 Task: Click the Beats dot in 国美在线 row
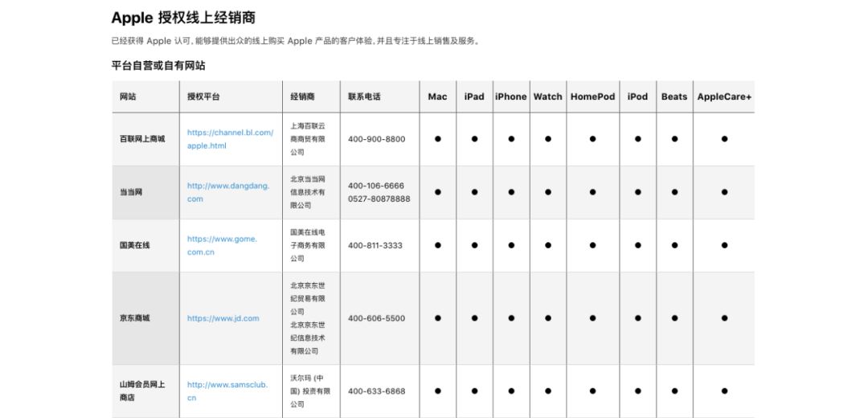click(x=674, y=245)
